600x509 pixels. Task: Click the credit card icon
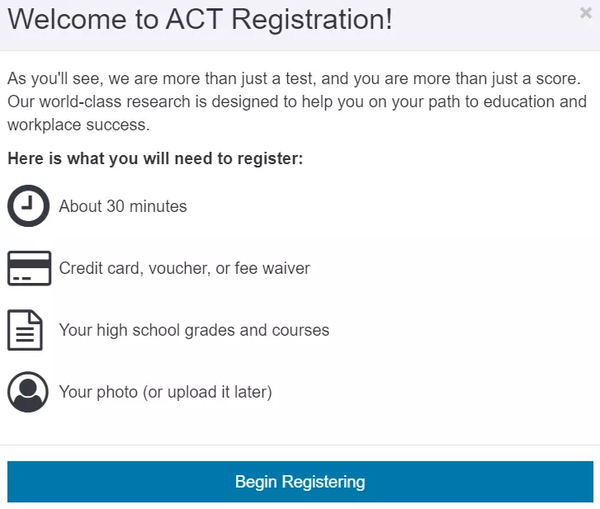click(29, 268)
